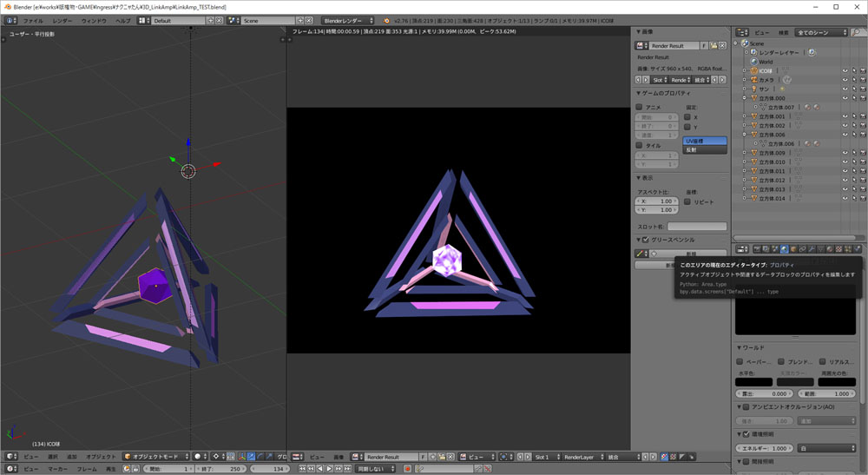Open the ヘルプ menu
The width and height of the screenshot is (868, 475).
pos(123,21)
